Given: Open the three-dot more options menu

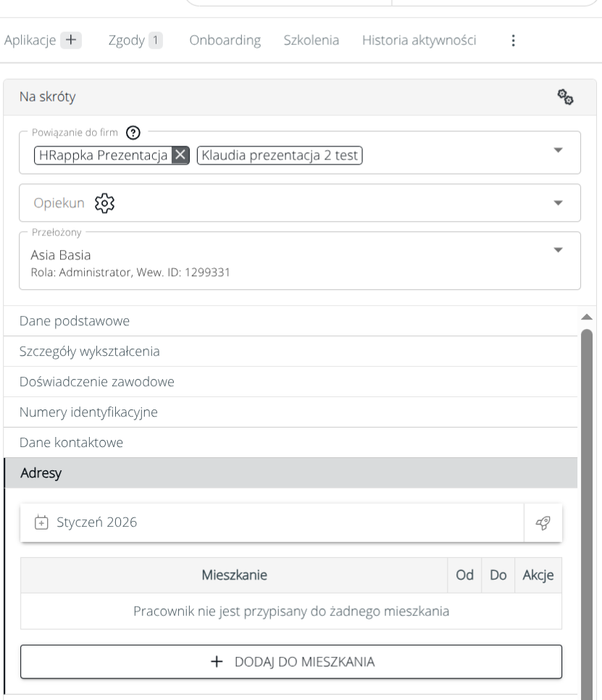Looking at the screenshot, I should click(x=513, y=41).
